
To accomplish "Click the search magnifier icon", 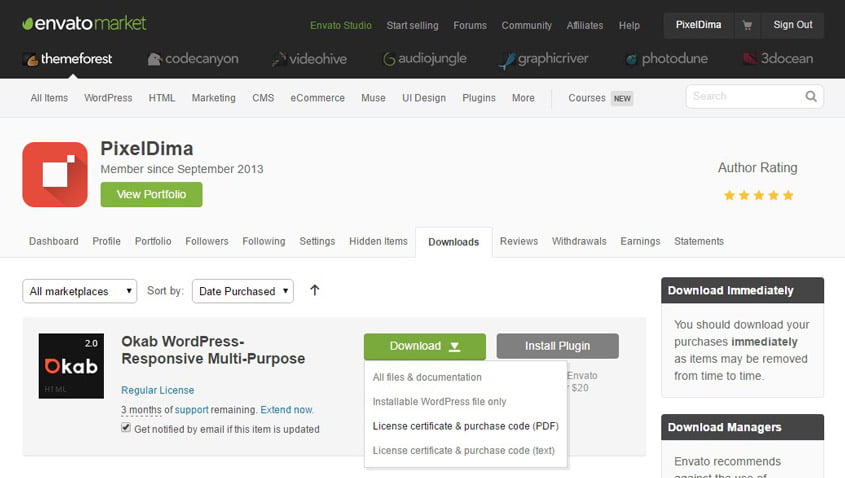I will (811, 96).
